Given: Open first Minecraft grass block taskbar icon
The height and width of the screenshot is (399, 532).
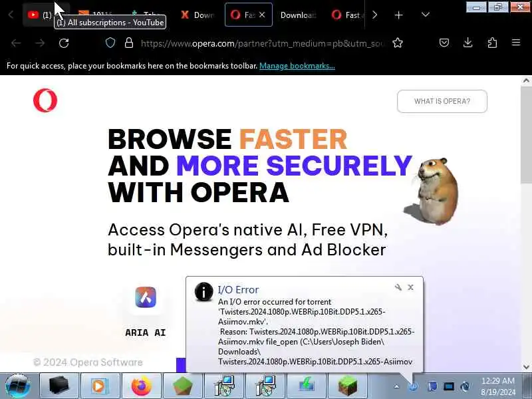Looking at the screenshot, I should point(182,386).
